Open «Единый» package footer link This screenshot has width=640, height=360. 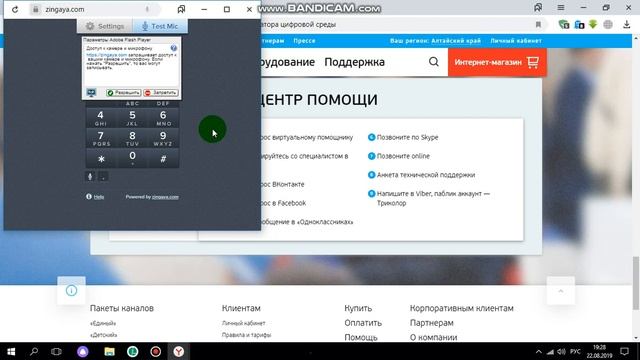(103, 323)
